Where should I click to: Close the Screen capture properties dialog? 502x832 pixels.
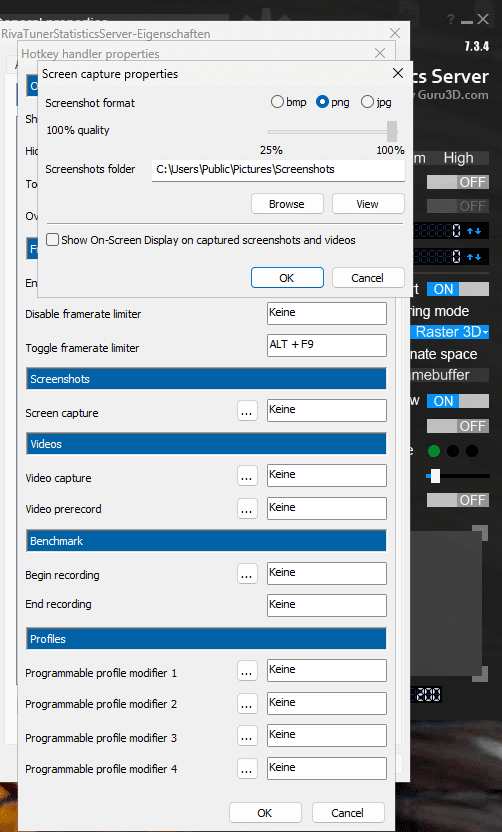[x=397, y=73]
